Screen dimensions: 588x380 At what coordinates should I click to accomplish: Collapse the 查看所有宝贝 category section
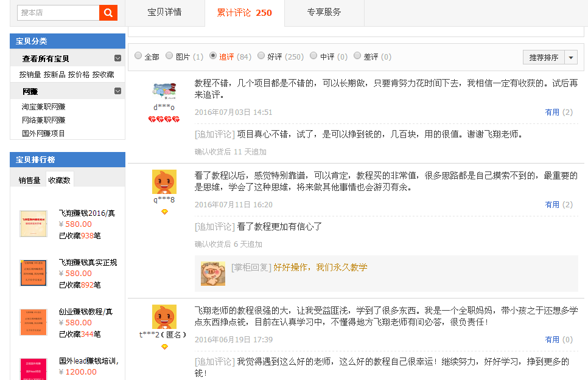[x=117, y=58]
